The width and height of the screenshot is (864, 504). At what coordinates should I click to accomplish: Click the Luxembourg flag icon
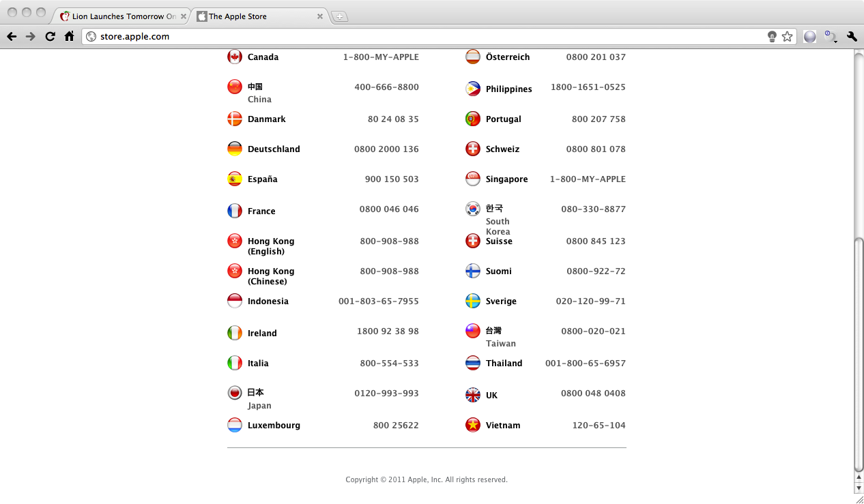coord(235,425)
